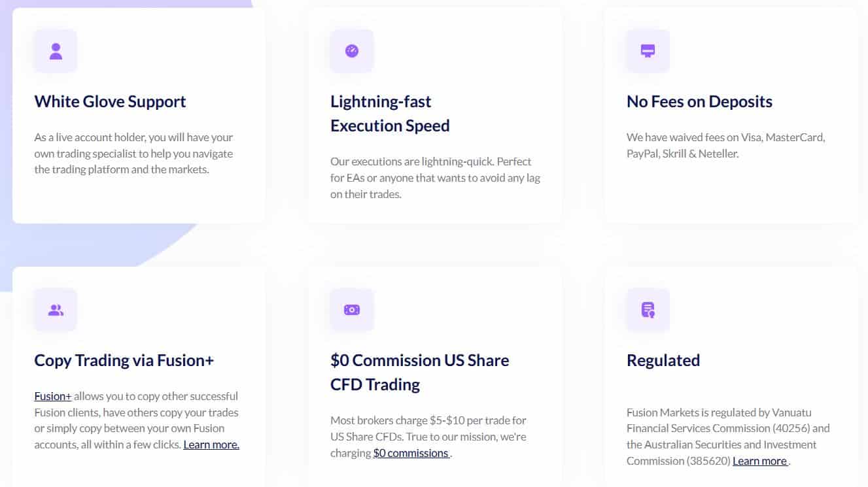
Task: Click the Regulated heading
Action: pos(663,360)
